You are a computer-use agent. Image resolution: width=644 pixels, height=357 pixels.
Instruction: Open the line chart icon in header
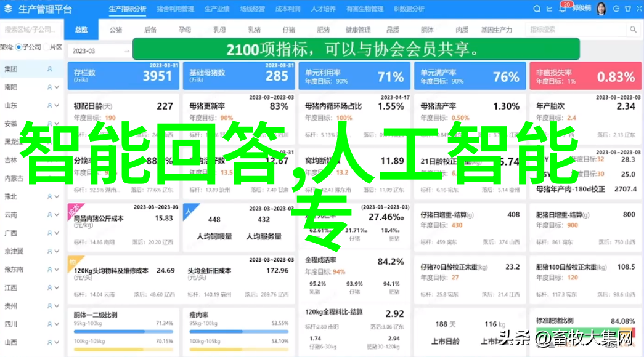549,9
